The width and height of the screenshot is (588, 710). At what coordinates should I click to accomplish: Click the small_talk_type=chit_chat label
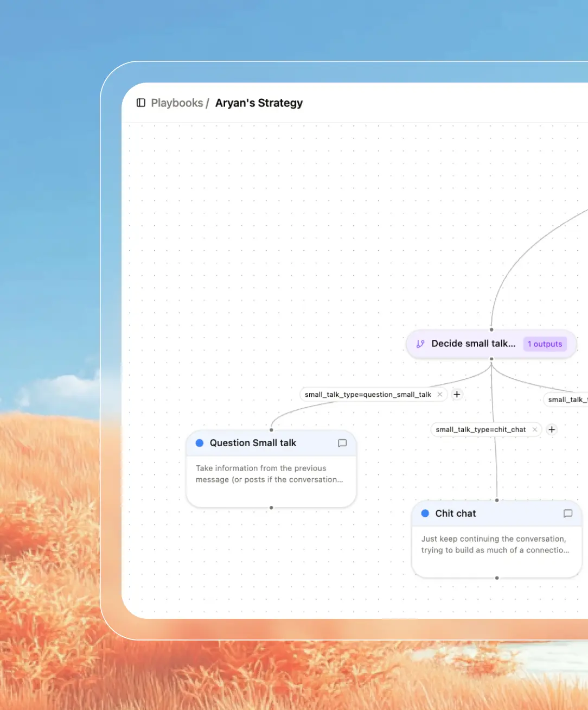click(x=481, y=429)
